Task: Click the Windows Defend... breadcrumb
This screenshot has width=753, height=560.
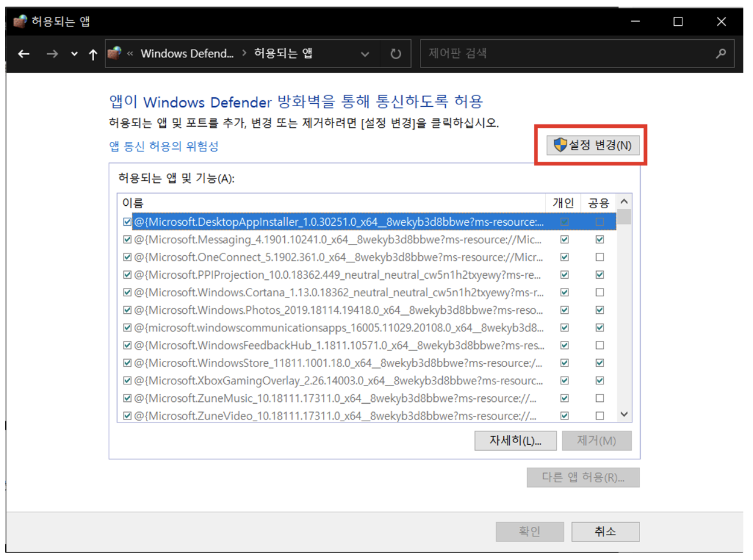Action: pos(187,53)
